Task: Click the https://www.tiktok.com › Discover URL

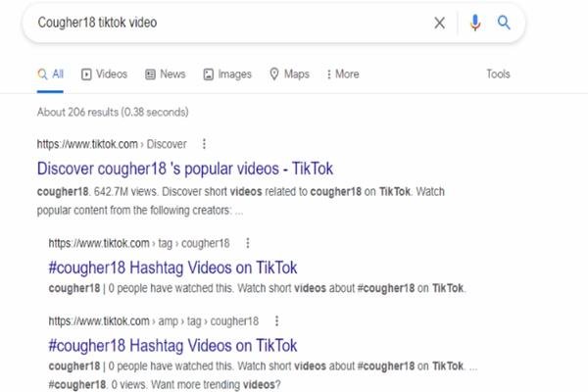Action: (112, 144)
